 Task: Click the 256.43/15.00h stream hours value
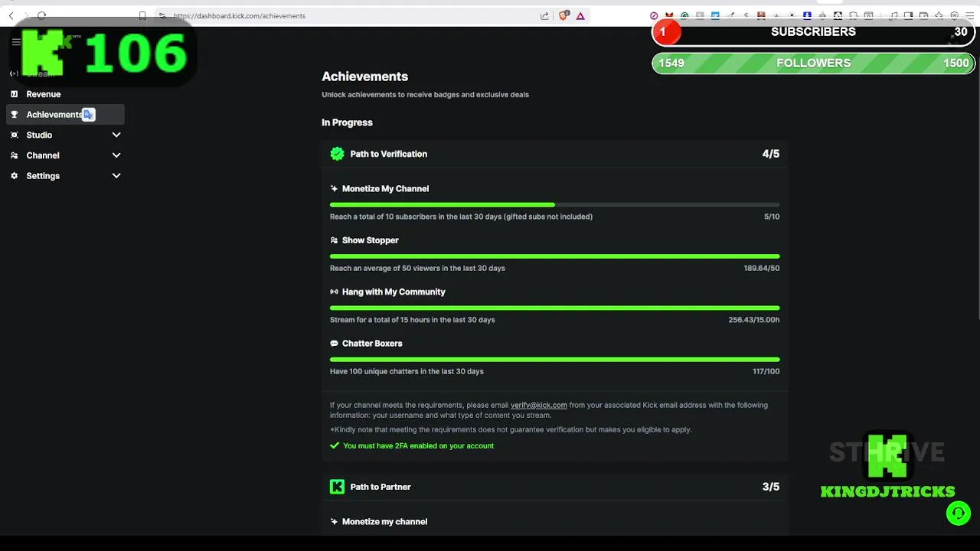click(x=754, y=320)
